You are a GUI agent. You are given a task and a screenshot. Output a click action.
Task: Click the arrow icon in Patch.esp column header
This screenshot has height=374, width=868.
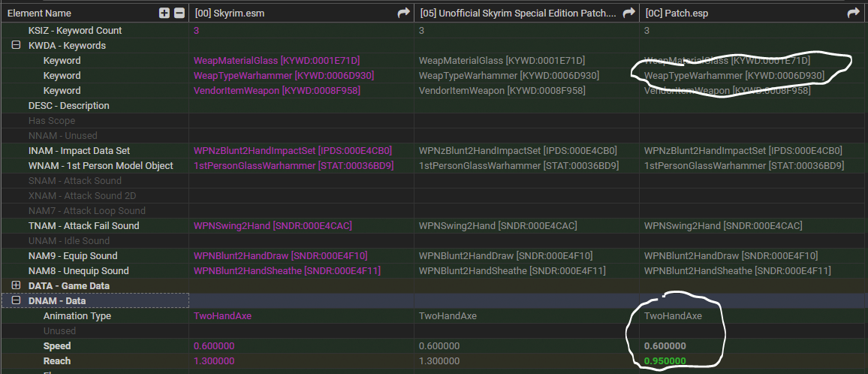853,13
